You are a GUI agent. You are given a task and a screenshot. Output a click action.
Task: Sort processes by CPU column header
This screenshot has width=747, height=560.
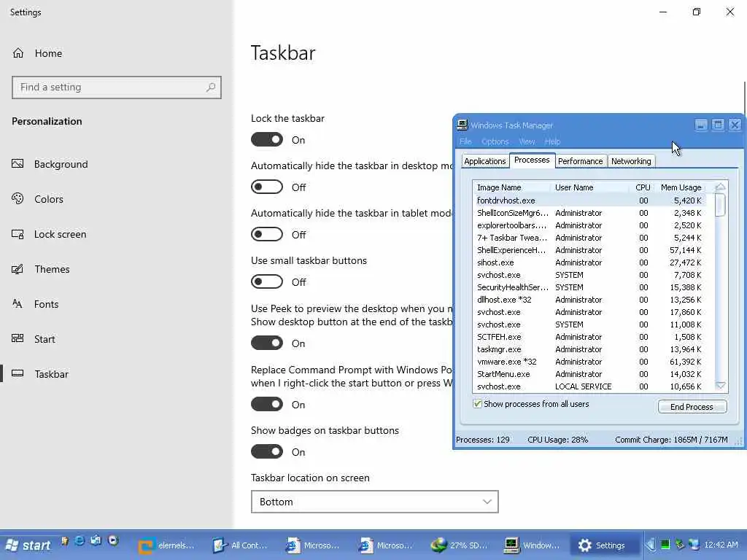642,187
